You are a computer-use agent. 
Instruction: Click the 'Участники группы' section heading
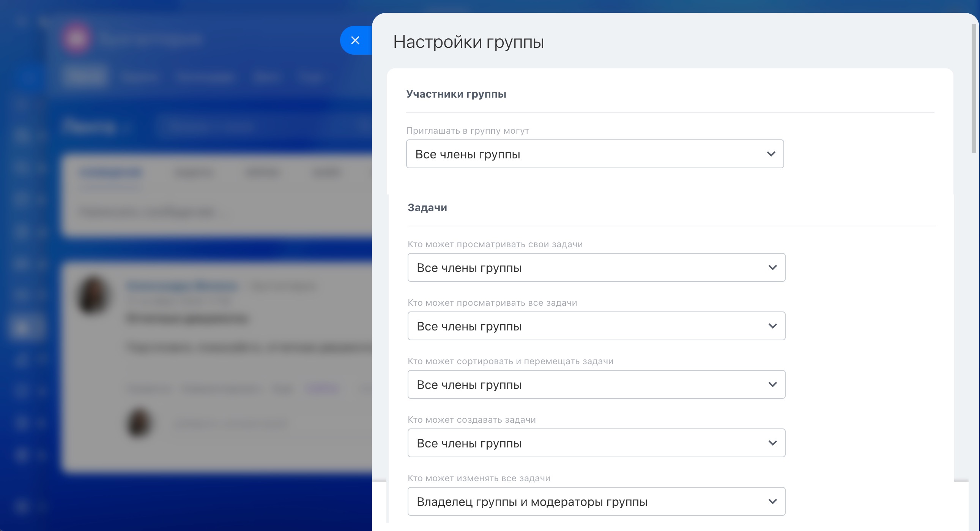click(x=456, y=94)
